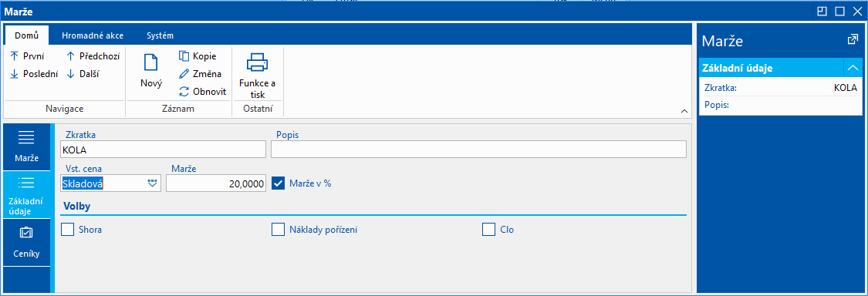Enable the Shora checkbox
Screen dimensions: 868x296
click(68, 229)
